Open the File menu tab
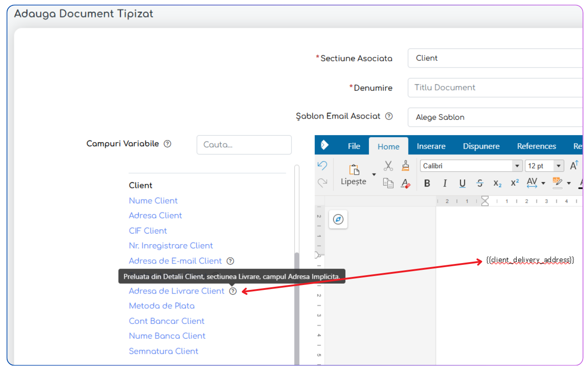Screen dimensions: 588x370 pos(354,146)
